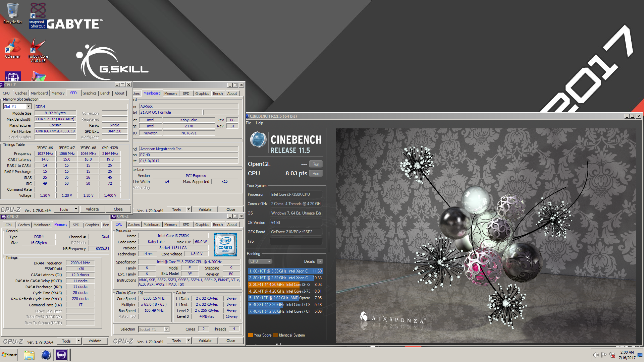Click the taskbar clock showing 2:00 AM

[627, 355]
